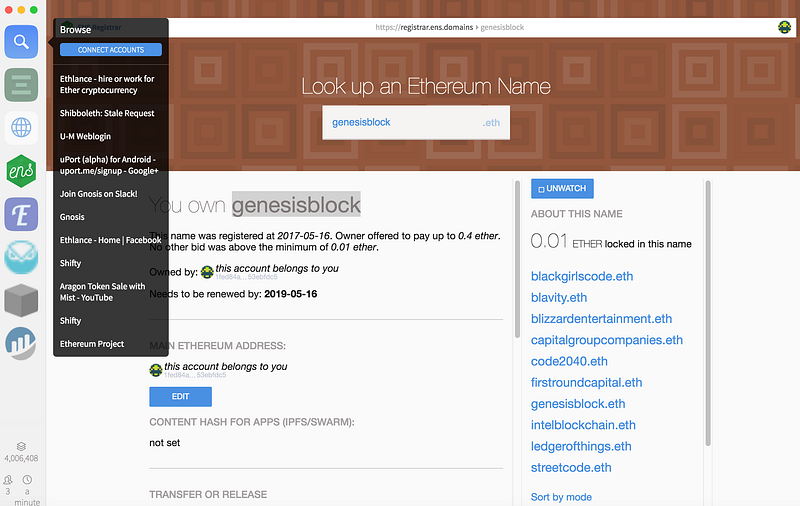Open blizzardentertainment.eth link

point(601,319)
